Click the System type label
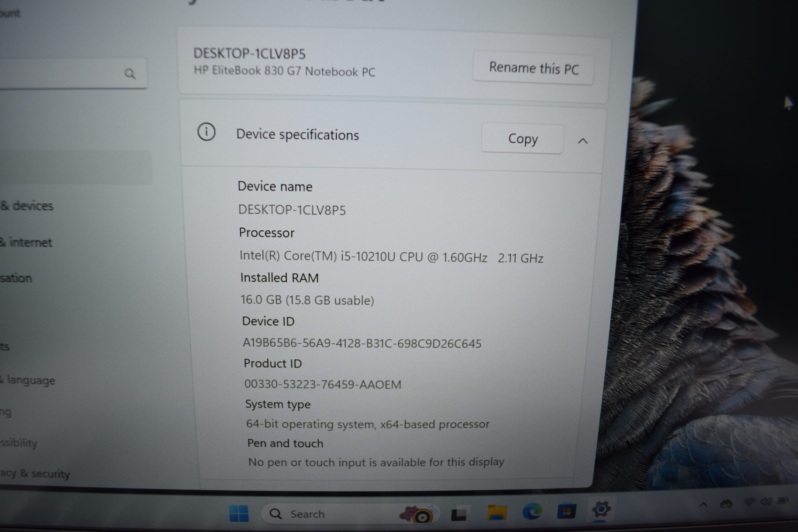The height and width of the screenshot is (532, 798). [x=277, y=404]
